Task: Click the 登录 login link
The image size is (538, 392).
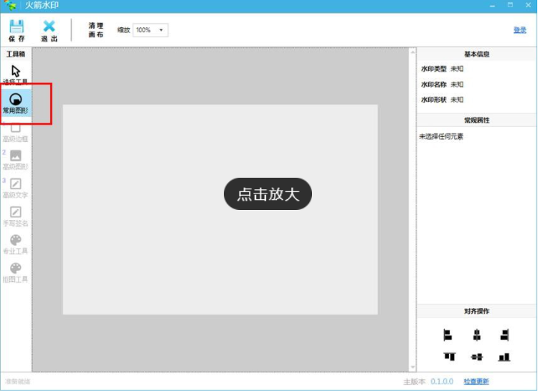Action: coord(519,30)
